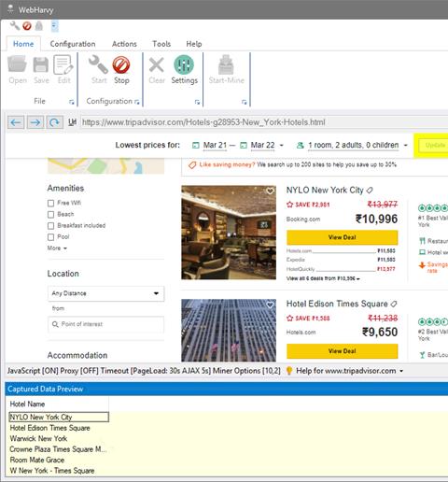Tick the Beach amenity checkbox

(x=50, y=215)
